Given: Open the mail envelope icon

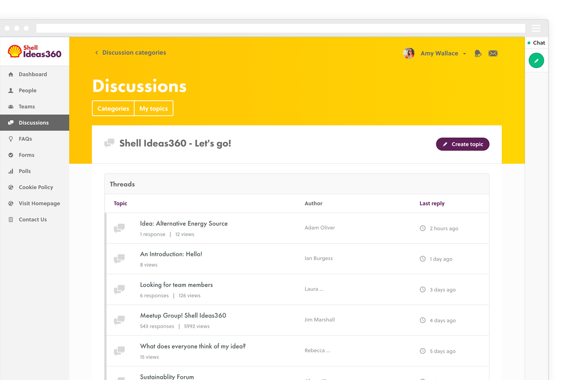Looking at the screenshot, I should [x=493, y=53].
